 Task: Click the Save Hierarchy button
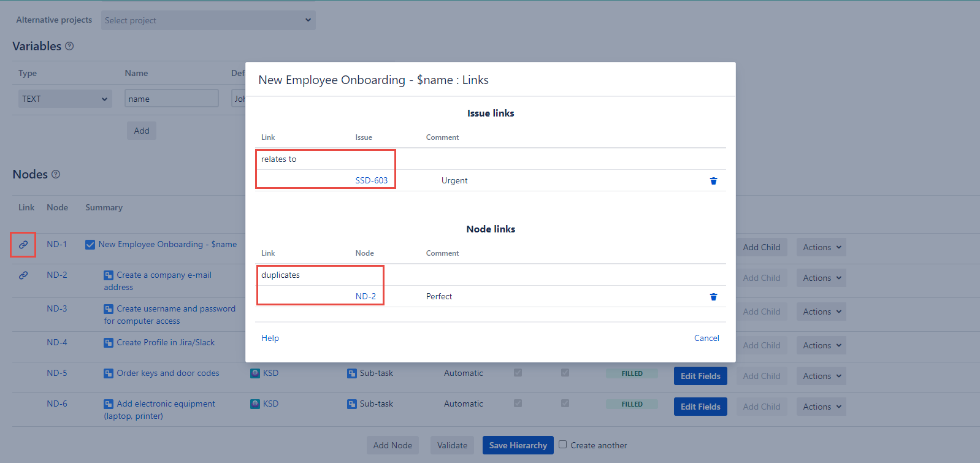tap(518, 445)
